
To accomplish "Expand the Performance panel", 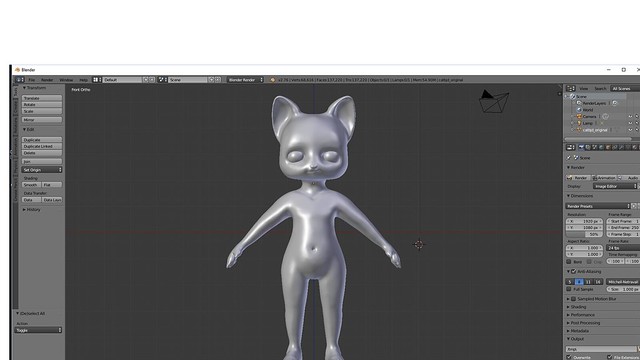I will [581, 315].
